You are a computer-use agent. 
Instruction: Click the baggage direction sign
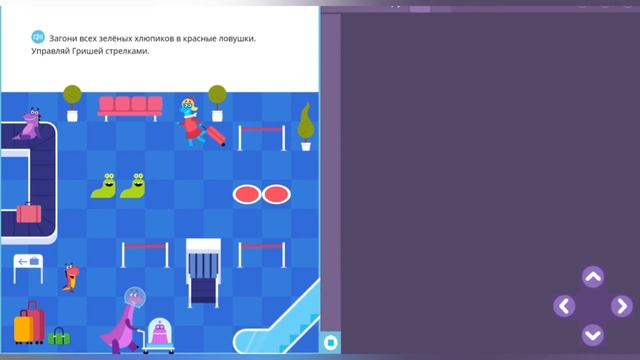click(28, 268)
